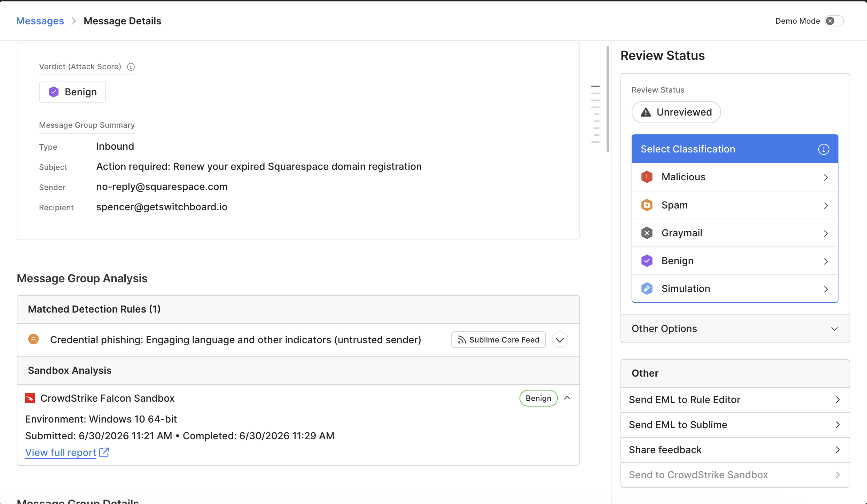
Task: Click the Sublime Core Feed RSS icon
Action: (x=462, y=340)
